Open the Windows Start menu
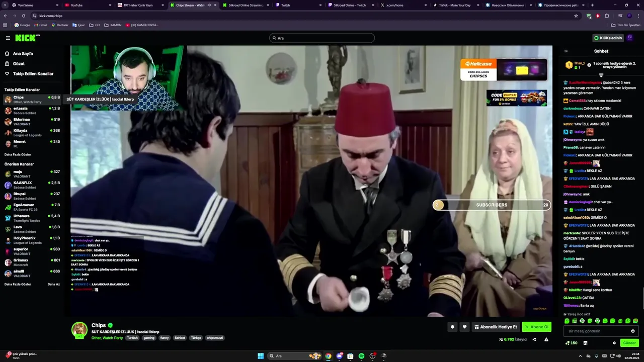This screenshot has width=644, height=362. (261, 356)
